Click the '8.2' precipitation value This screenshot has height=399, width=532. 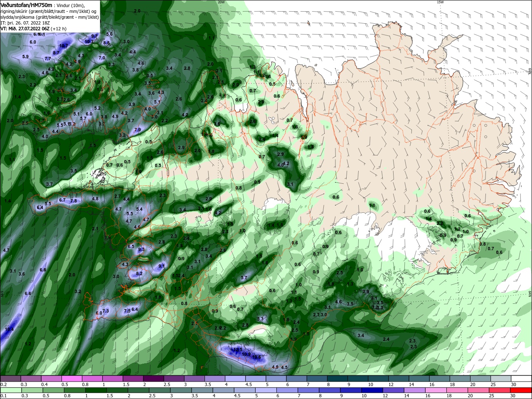[x=140, y=273]
